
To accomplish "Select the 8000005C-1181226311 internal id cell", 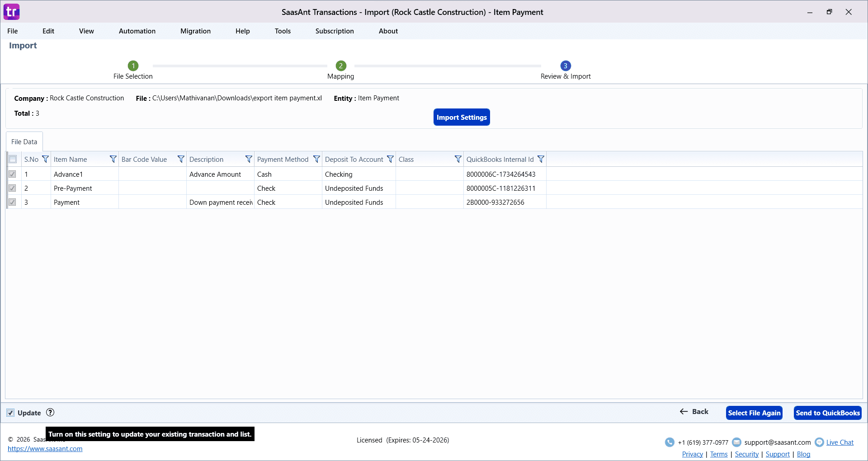I will 505,188.
